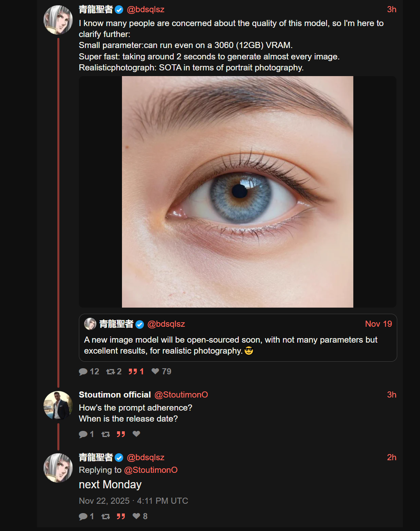The width and height of the screenshot is (420, 531).
Task: Click the retweet icon showing 2
Action: (x=110, y=371)
